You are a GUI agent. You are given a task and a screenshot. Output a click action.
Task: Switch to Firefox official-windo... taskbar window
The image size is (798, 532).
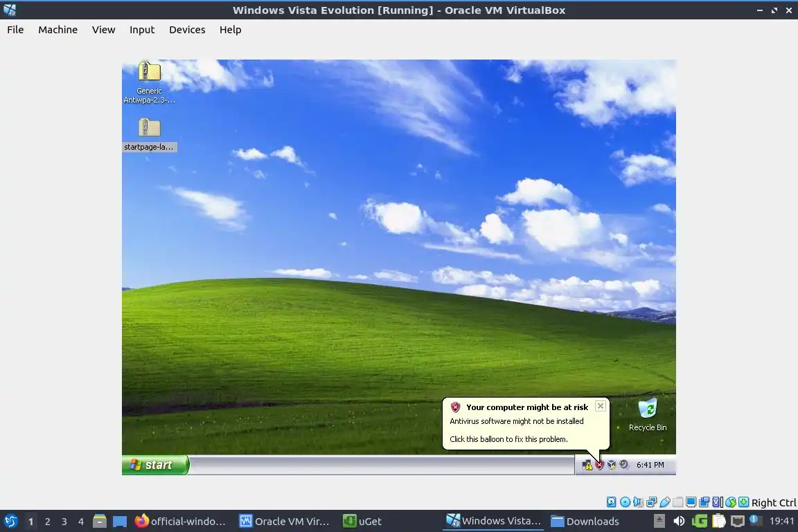180,521
